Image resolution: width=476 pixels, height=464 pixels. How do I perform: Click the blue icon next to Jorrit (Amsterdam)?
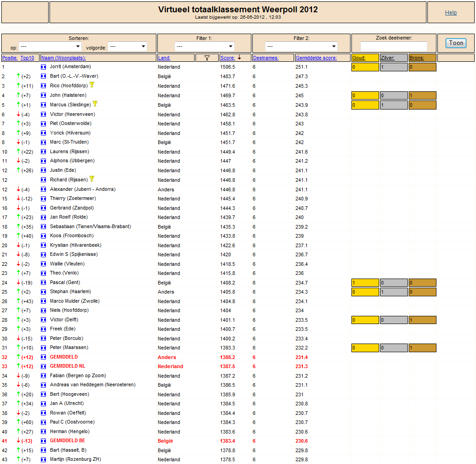[43, 67]
